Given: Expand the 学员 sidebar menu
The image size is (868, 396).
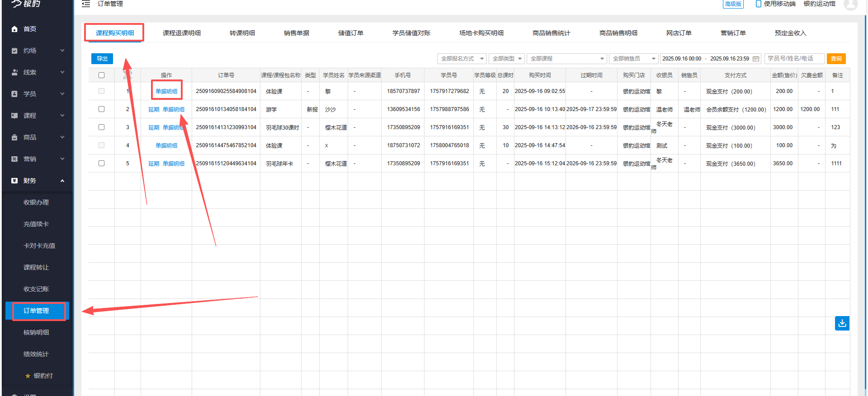Looking at the screenshot, I should (x=38, y=94).
